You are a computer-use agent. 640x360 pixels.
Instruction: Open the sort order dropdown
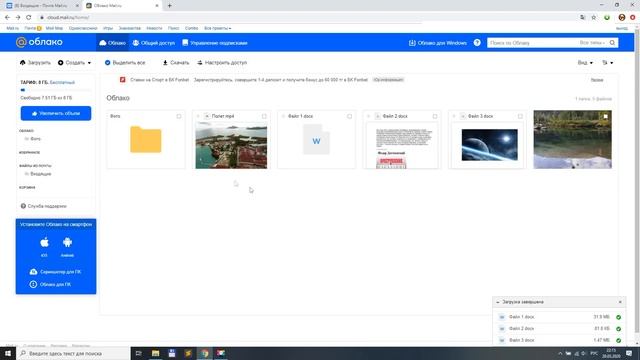pyautogui.click(x=607, y=62)
